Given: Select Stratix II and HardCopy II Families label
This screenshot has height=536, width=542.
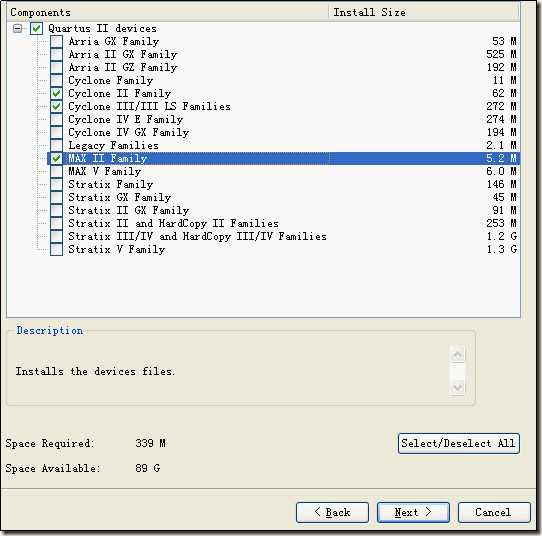Looking at the screenshot, I should [x=173, y=224].
